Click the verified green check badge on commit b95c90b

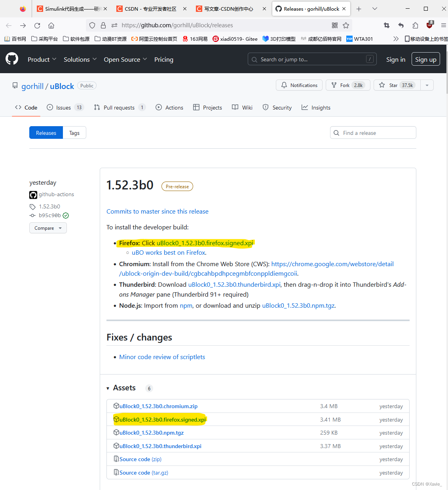(66, 215)
